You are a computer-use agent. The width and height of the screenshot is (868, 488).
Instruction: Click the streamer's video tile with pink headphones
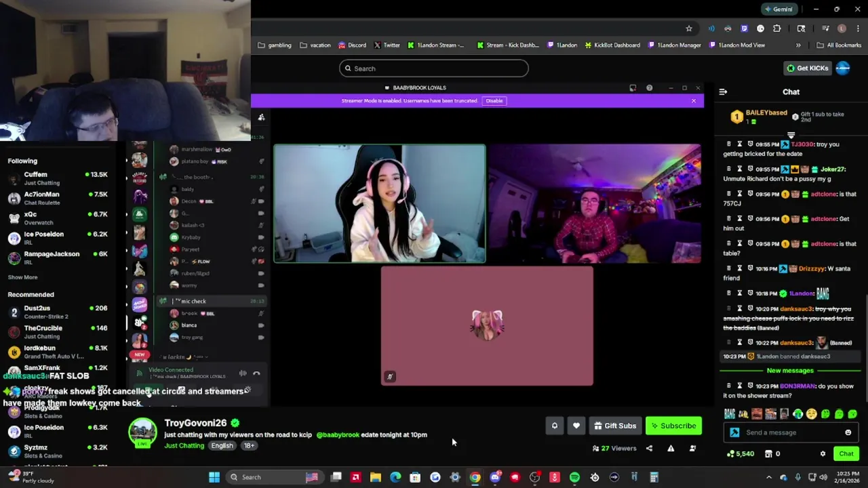tap(380, 203)
